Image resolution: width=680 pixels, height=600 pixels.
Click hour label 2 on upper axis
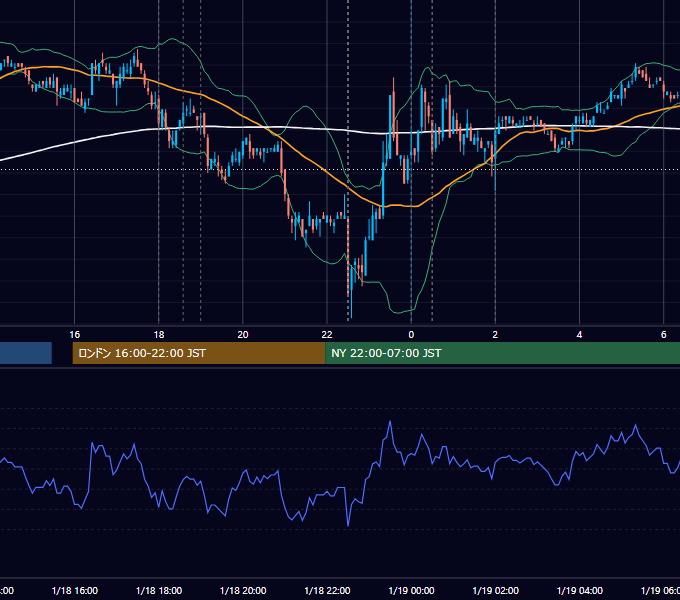[495, 334]
